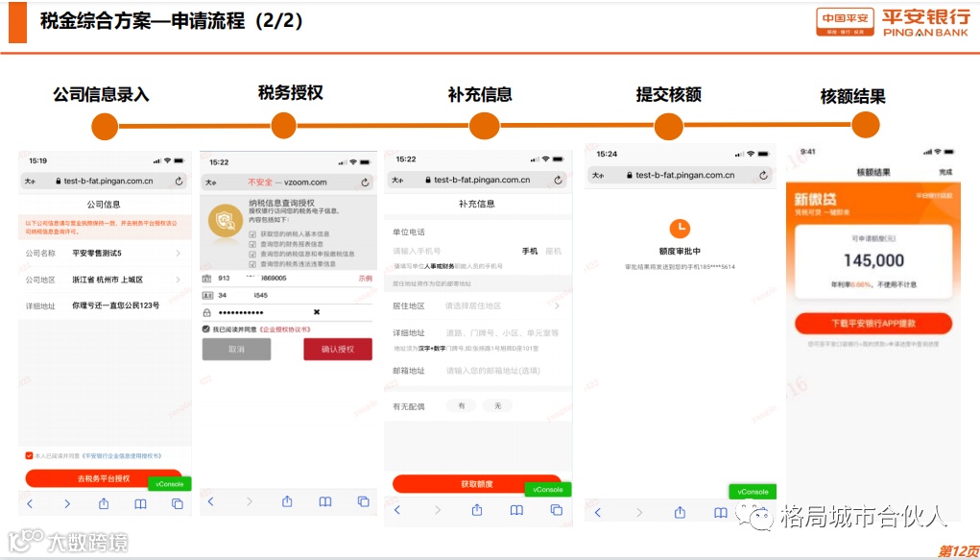Tap Safari back arrow on 额度审批中 screen
The image size is (980, 560).
tap(597, 512)
